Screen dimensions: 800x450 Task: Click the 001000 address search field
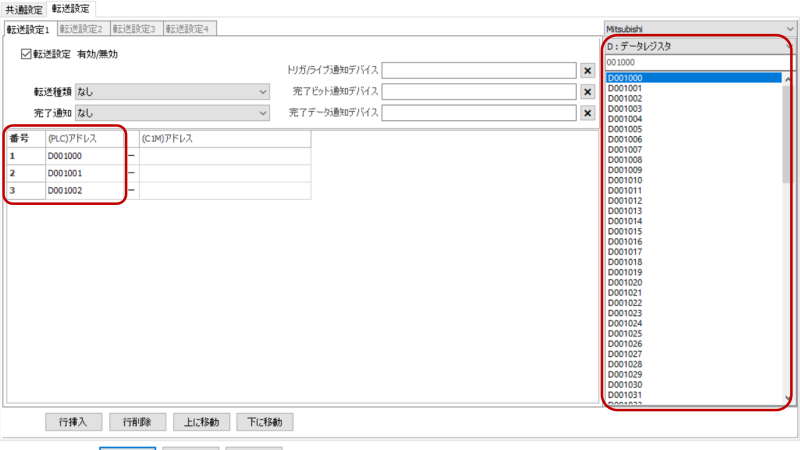click(x=697, y=62)
